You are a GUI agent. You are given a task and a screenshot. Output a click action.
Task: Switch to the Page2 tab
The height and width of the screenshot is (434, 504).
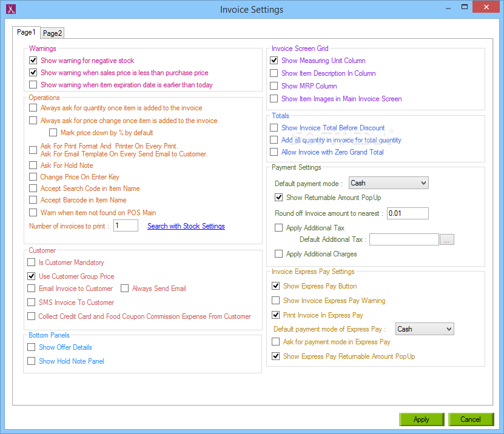[52, 33]
